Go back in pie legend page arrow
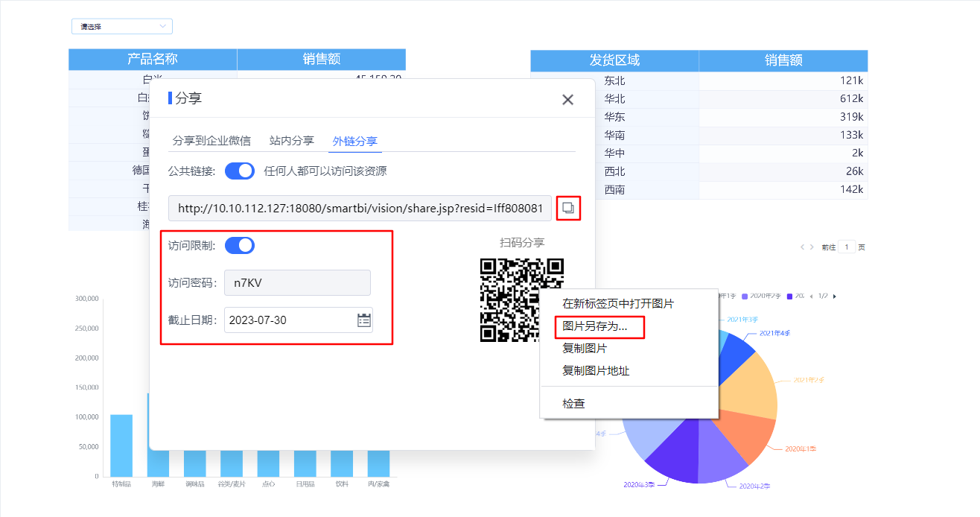The width and height of the screenshot is (980, 517). pos(812,296)
